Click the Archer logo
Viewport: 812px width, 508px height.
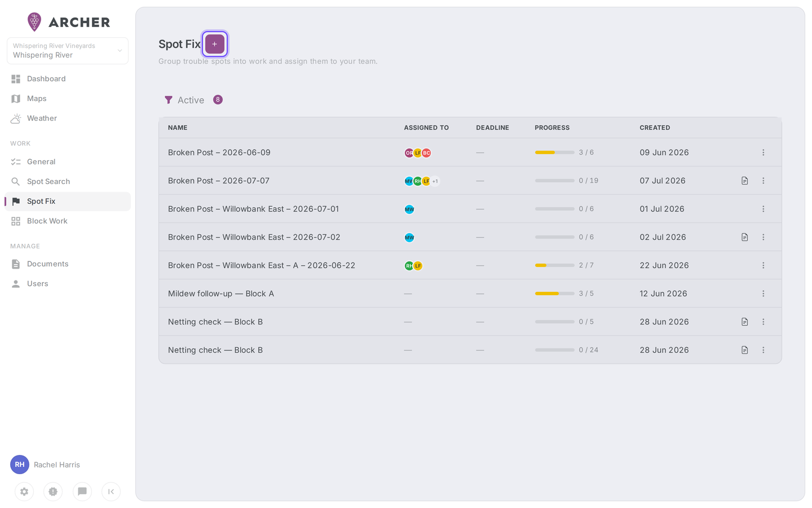pos(68,22)
